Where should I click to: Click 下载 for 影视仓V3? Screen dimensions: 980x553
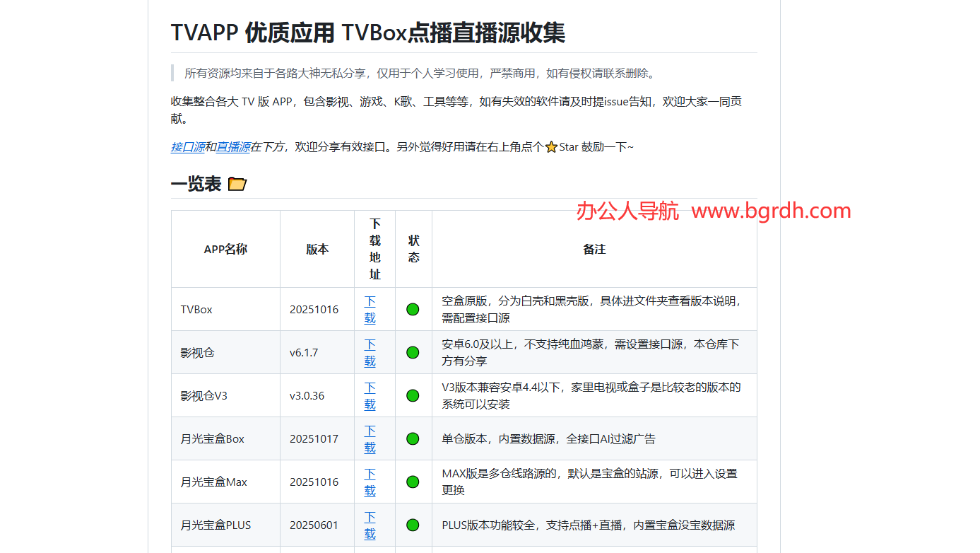(x=369, y=395)
